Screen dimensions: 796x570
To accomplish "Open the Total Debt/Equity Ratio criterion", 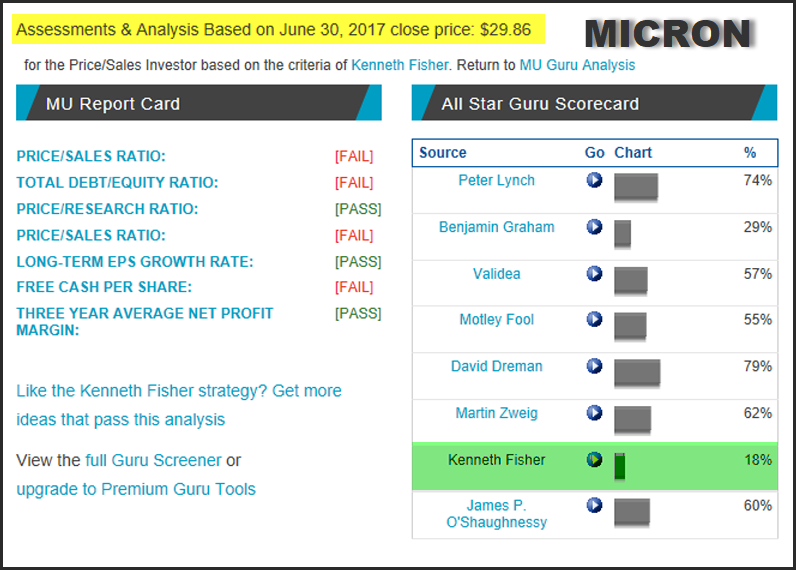I will [x=117, y=183].
